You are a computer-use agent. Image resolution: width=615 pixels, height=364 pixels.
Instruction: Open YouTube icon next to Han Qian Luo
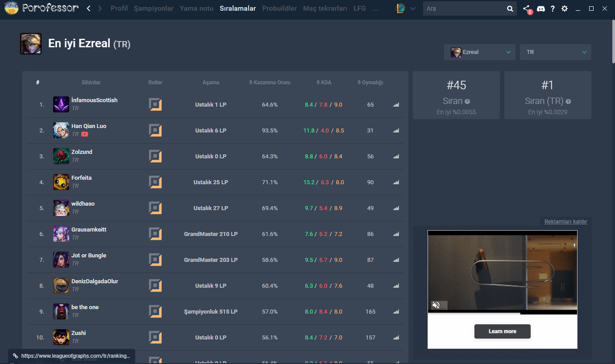point(85,134)
